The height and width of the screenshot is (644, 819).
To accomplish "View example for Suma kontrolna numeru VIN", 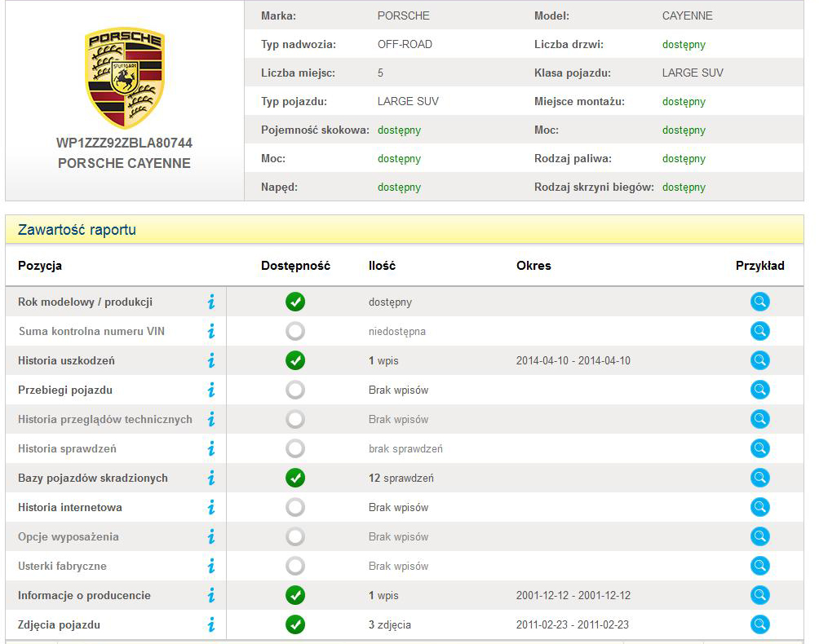I will (759, 331).
